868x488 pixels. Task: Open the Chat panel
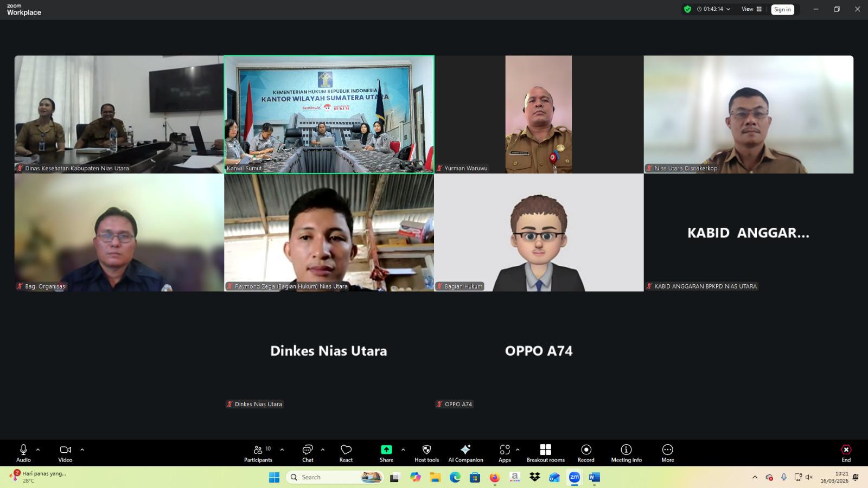308,453
